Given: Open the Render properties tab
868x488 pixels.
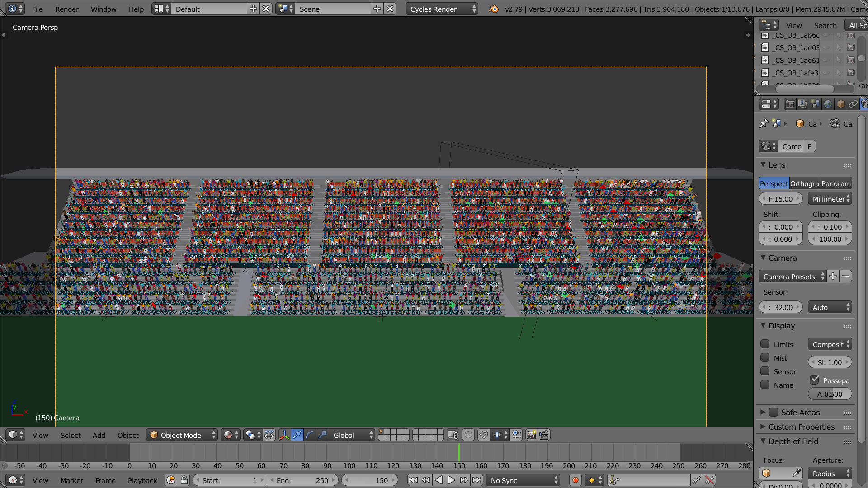Looking at the screenshot, I should tap(790, 104).
